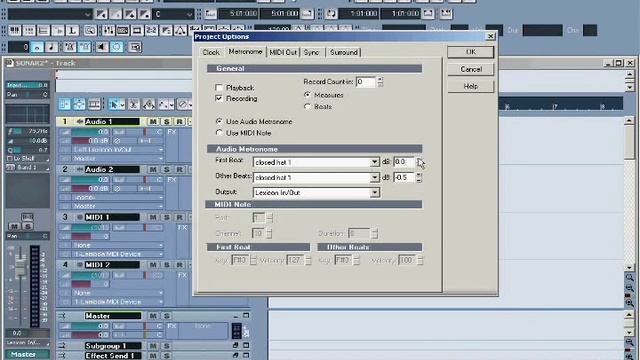Adjust the Audio 2 trim dB slider
The width and height of the screenshot is (640, 360).
pyautogui.click(x=90, y=189)
